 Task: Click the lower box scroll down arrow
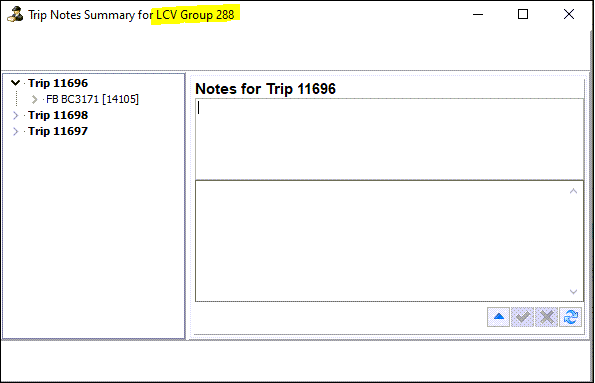[x=573, y=292]
